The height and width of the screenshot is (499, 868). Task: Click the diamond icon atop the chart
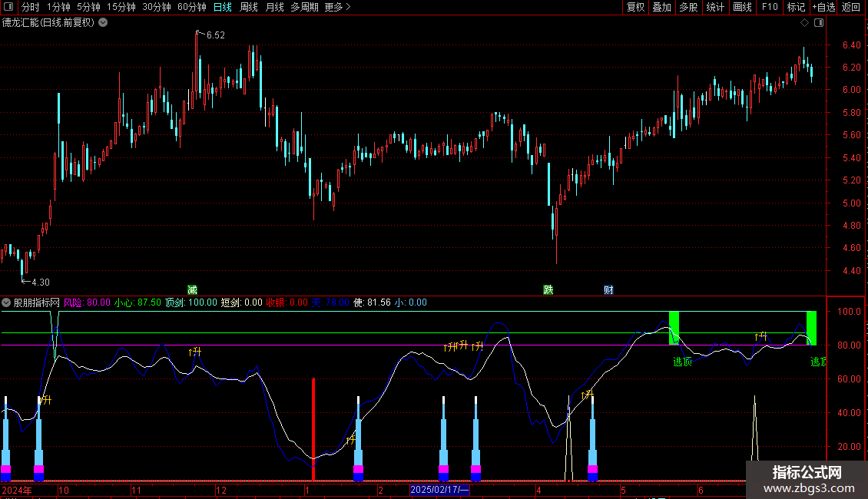805,23
